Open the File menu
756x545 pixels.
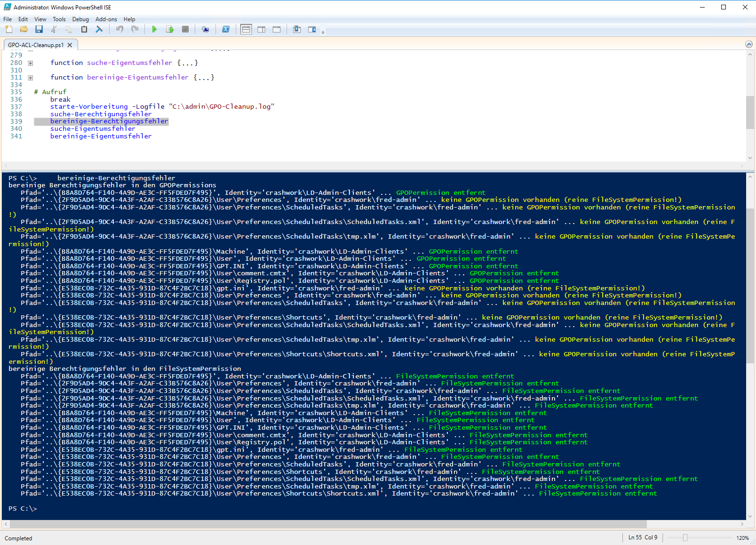click(8, 19)
